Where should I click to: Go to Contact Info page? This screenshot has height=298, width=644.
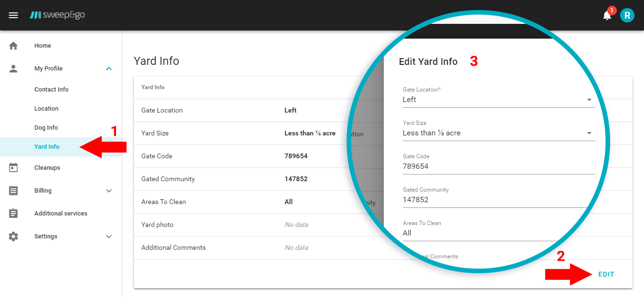point(51,89)
